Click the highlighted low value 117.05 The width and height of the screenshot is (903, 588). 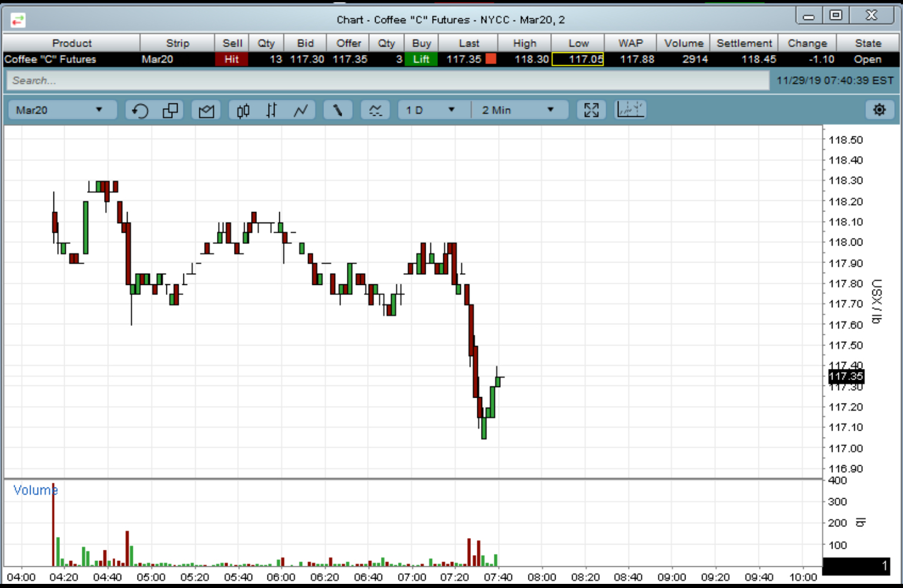578,59
